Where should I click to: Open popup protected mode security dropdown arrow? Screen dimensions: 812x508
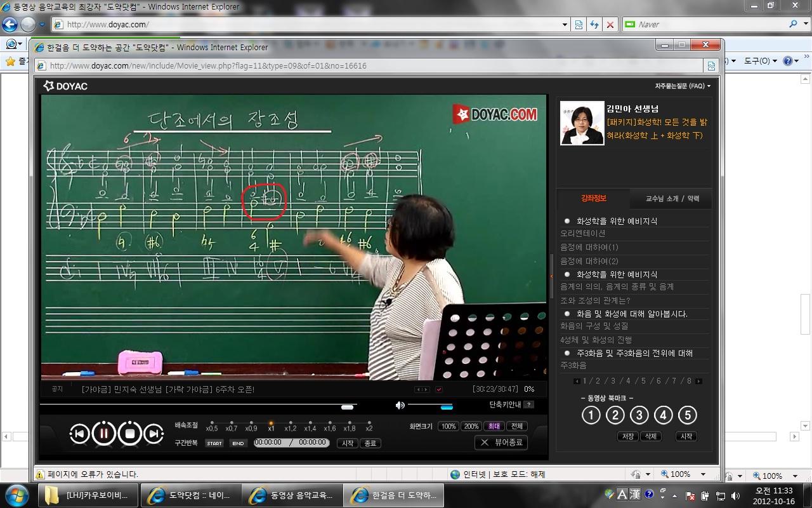(x=648, y=474)
